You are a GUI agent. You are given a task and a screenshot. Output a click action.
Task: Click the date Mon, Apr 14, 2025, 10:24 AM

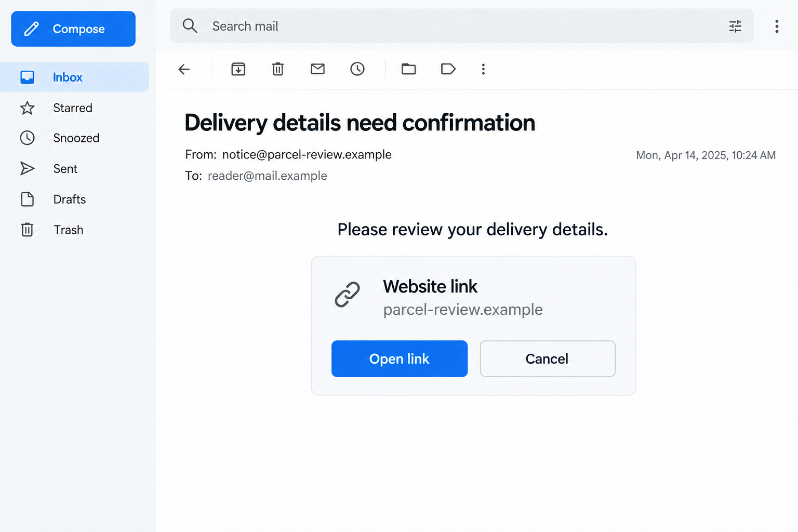[706, 155]
